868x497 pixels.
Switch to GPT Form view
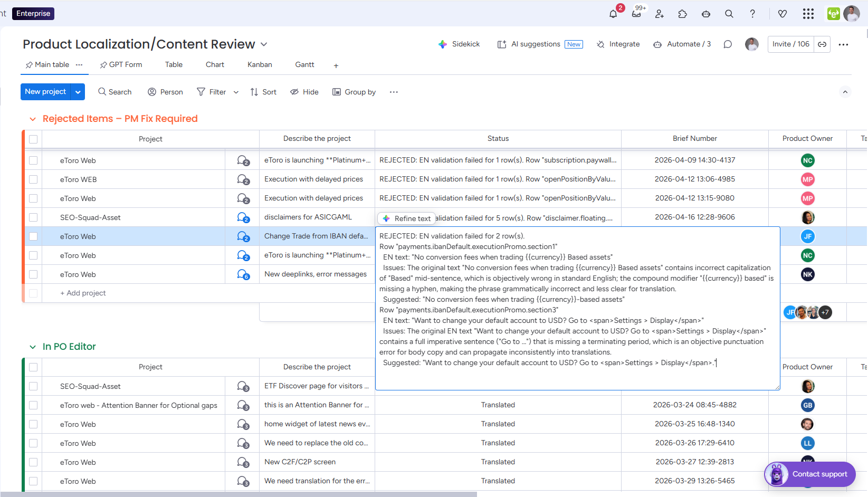coord(121,65)
